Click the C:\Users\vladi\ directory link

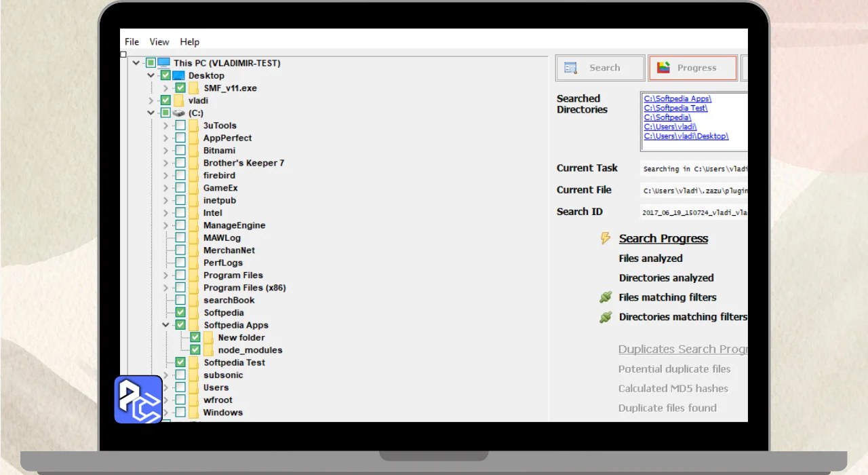670,127
